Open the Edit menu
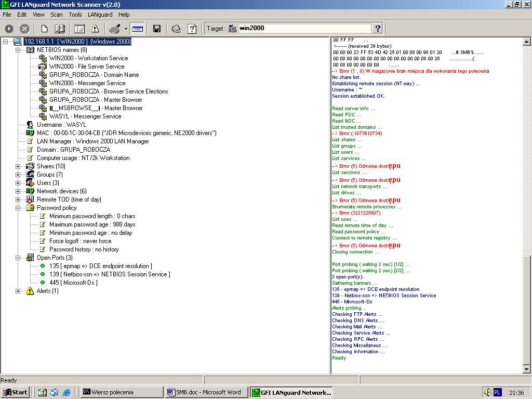Screen dimensions: 532x399 tap(22, 15)
